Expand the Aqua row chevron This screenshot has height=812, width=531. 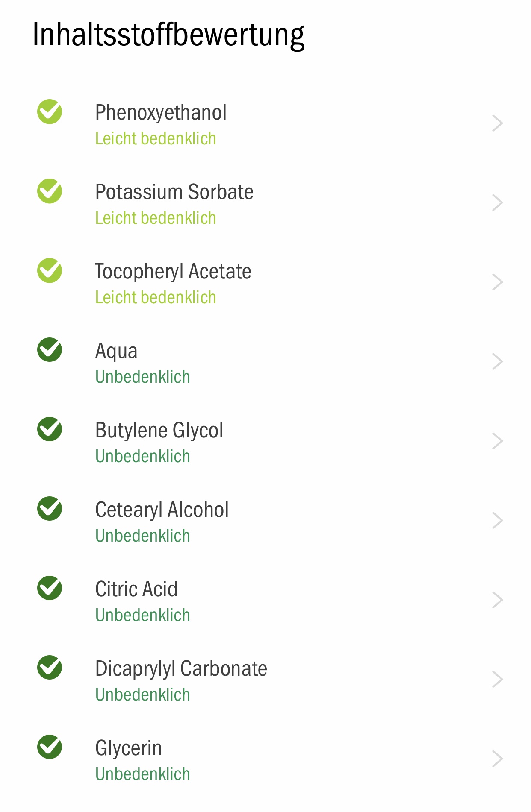point(497,362)
